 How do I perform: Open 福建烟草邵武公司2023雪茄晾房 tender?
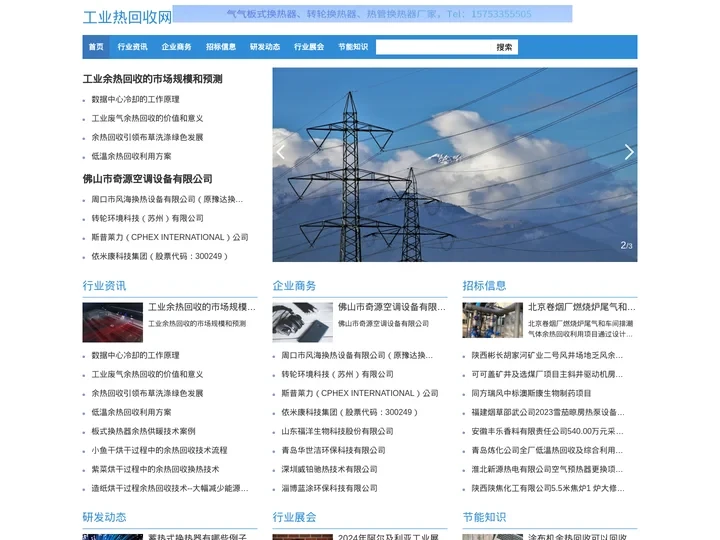point(548,412)
